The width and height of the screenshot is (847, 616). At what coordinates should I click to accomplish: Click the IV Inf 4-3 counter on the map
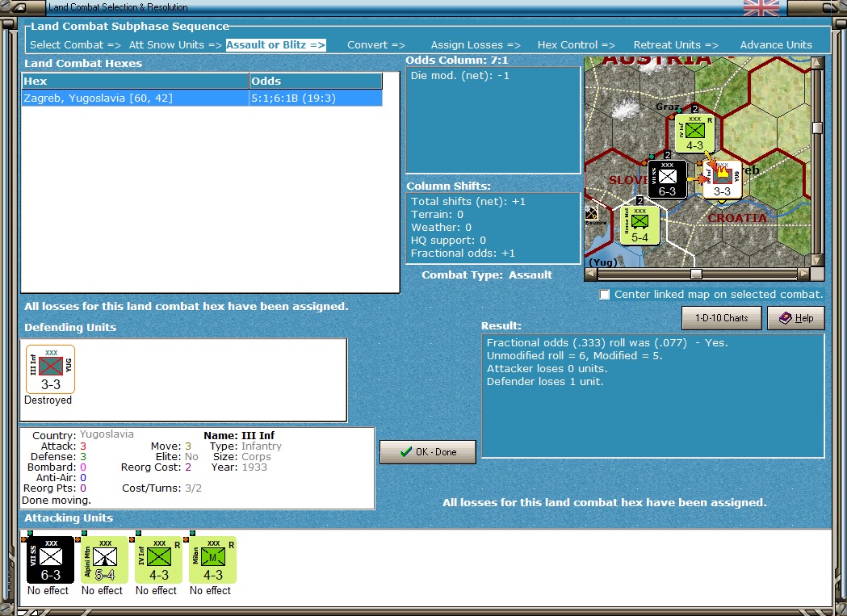694,133
